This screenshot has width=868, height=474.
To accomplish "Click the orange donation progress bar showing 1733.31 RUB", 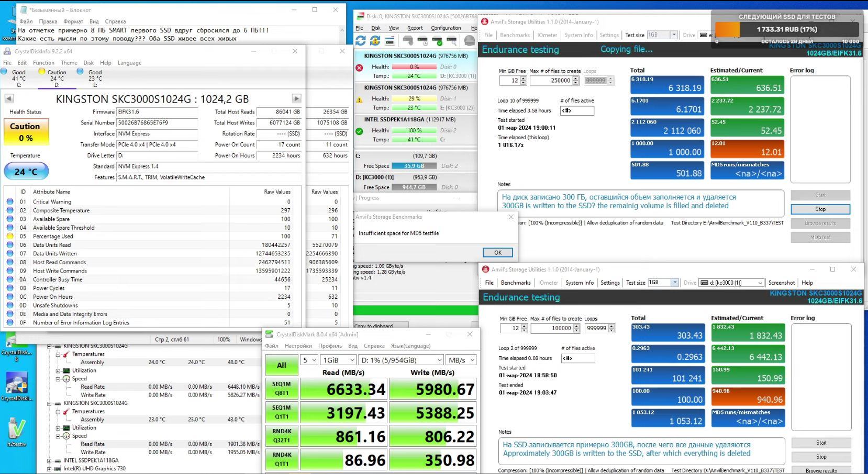I will tap(786, 29).
